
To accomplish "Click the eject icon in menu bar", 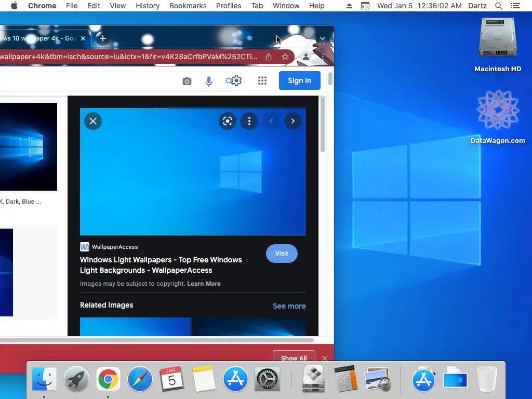I will coord(349,6).
